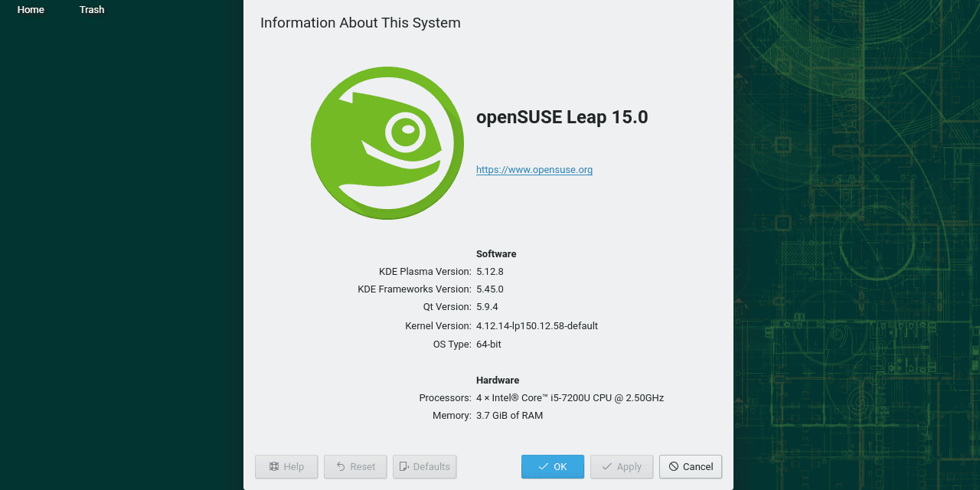Select the KDE Frameworks version 5.45.0
Viewport: 980px width, 490px height.
(490, 289)
